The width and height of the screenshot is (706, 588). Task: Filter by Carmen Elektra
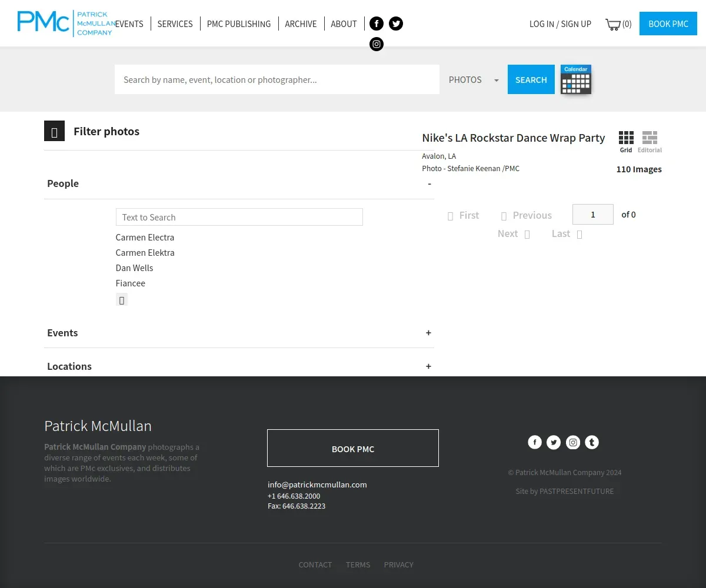pos(145,253)
